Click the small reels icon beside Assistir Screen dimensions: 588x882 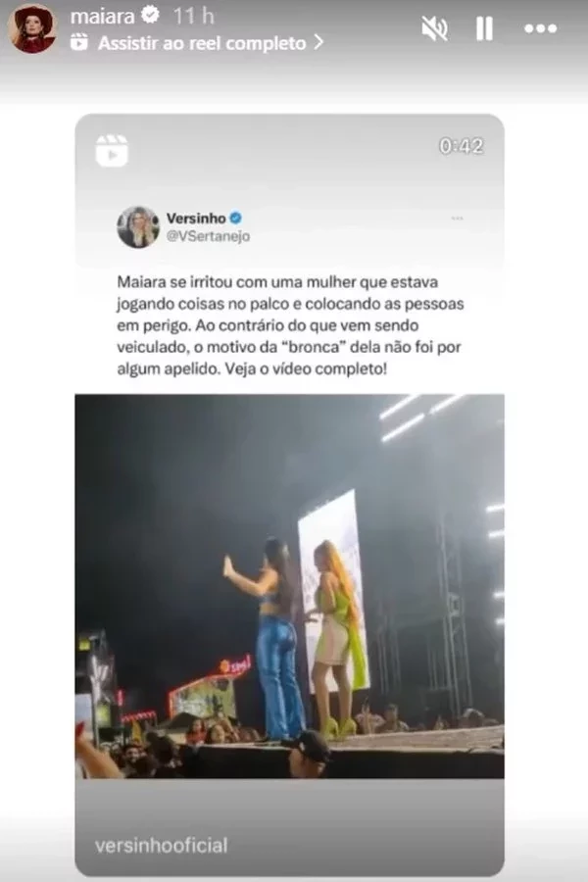79,42
